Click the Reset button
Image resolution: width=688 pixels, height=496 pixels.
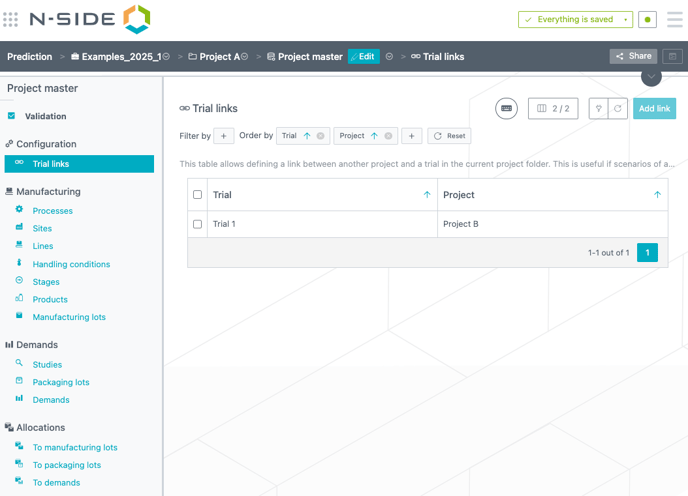449,136
